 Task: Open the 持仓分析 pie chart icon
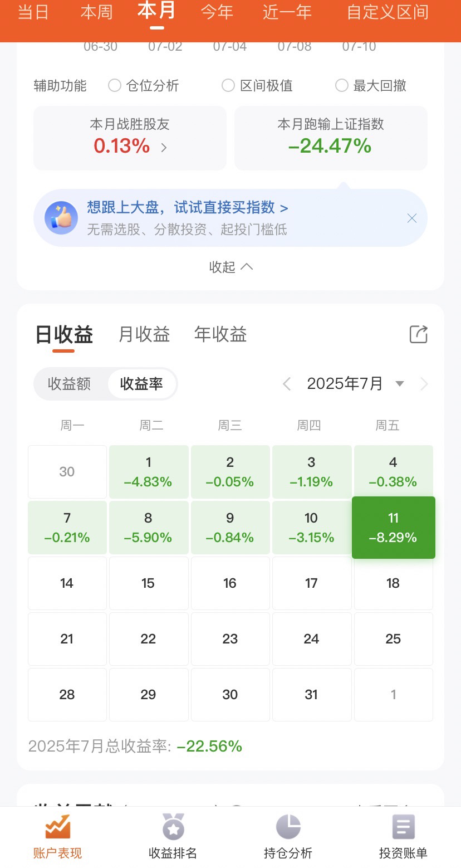pos(288,827)
